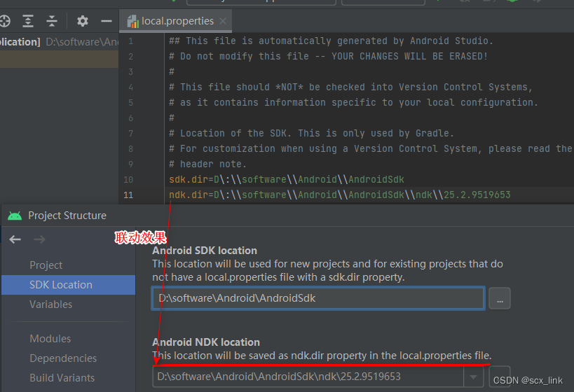The height and width of the screenshot is (392, 574).
Task: Open project view settings gear
Action: coord(83,21)
